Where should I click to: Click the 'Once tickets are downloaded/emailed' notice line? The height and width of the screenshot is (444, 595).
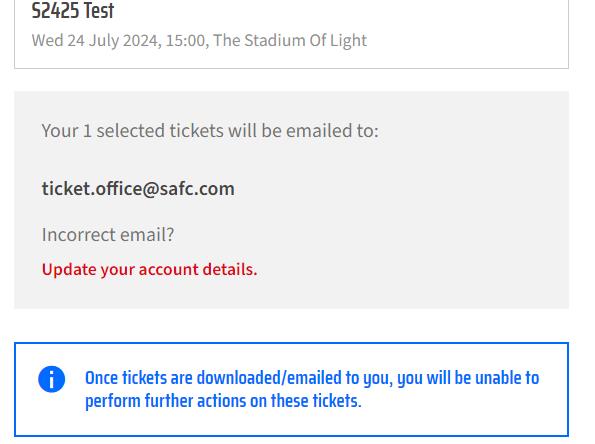[312, 378]
